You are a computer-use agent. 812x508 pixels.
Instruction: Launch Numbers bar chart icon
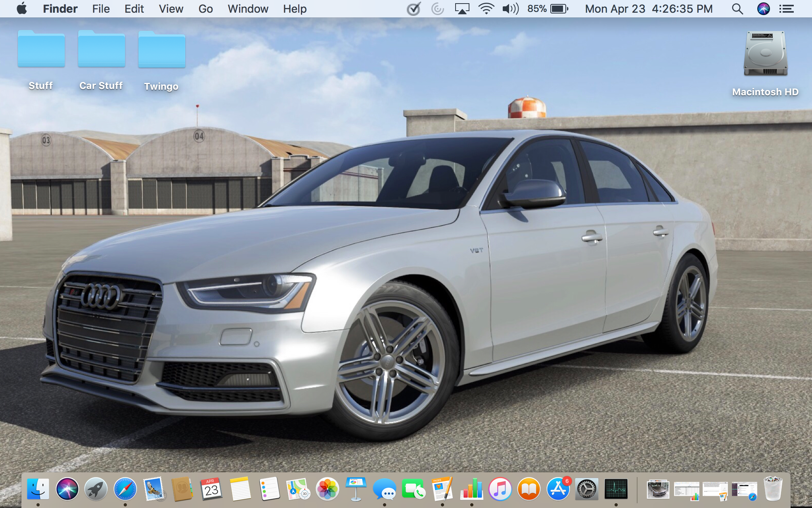pos(471,489)
